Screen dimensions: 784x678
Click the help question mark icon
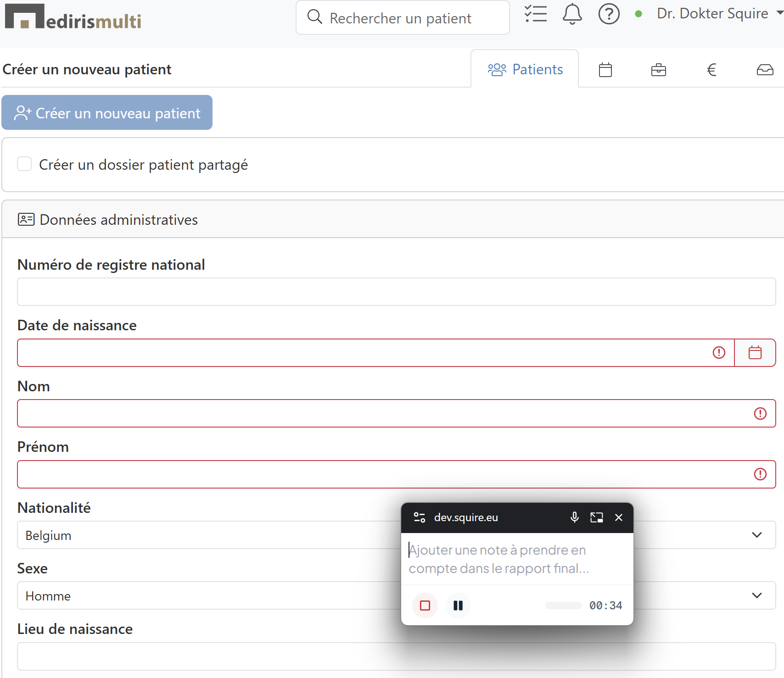tap(609, 14)
